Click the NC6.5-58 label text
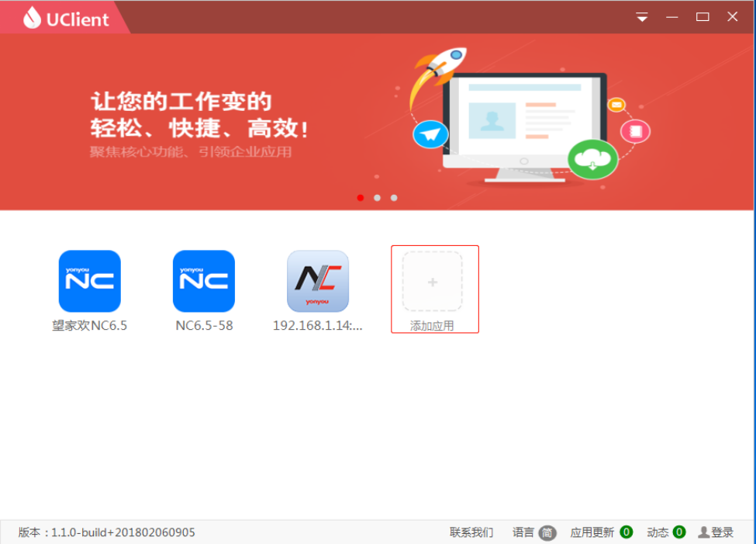Image resolution: width=756 pixels, height=544 pixels. pos(204,325)
